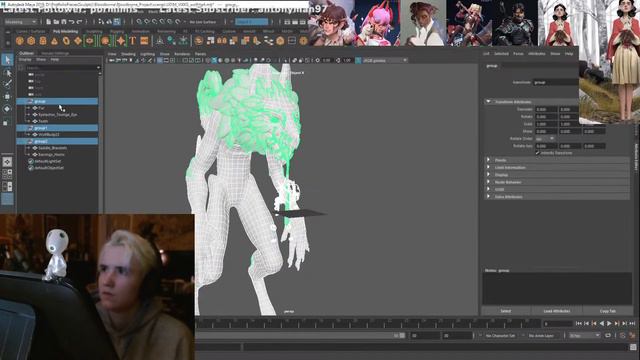This screenshot has width=640, height=360.
Task: Create a polygon cube from the shelf
Action: tap(31, 41)
